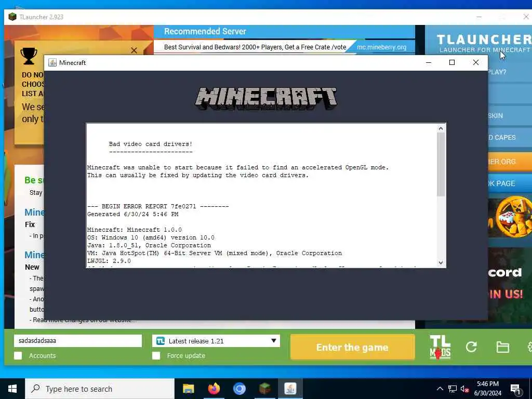Click Enter the game button
Screen dimensions: 532x399
click(x=353, y=347)
